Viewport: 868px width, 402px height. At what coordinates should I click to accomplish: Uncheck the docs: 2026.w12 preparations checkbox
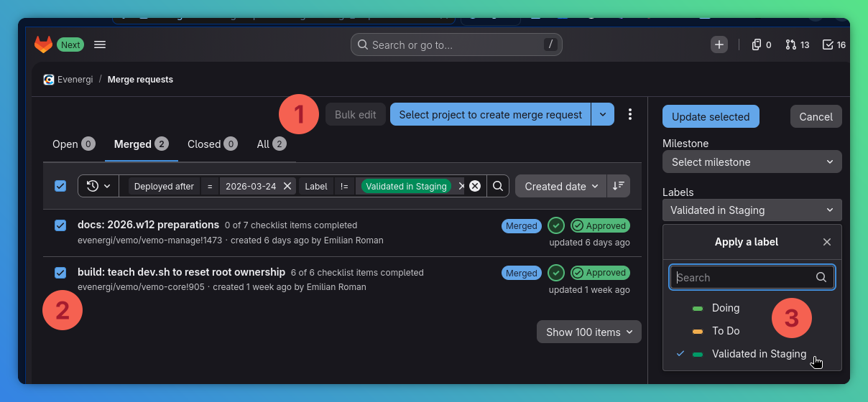60,225
